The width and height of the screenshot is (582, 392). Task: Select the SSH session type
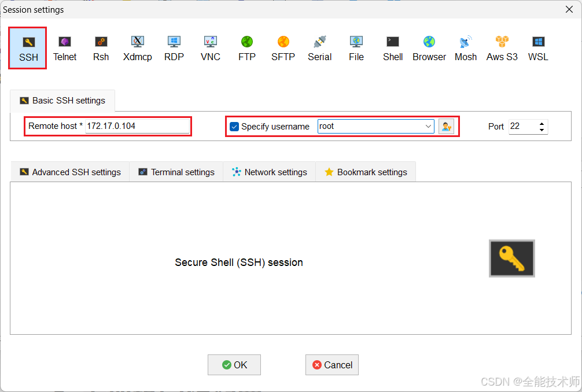[28, 48]
